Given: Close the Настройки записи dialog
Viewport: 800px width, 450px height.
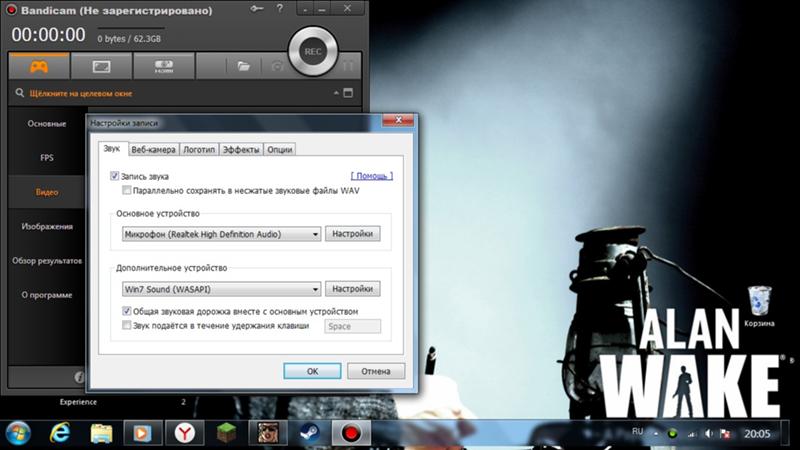Looking at the screenshot, I should 398,120.
